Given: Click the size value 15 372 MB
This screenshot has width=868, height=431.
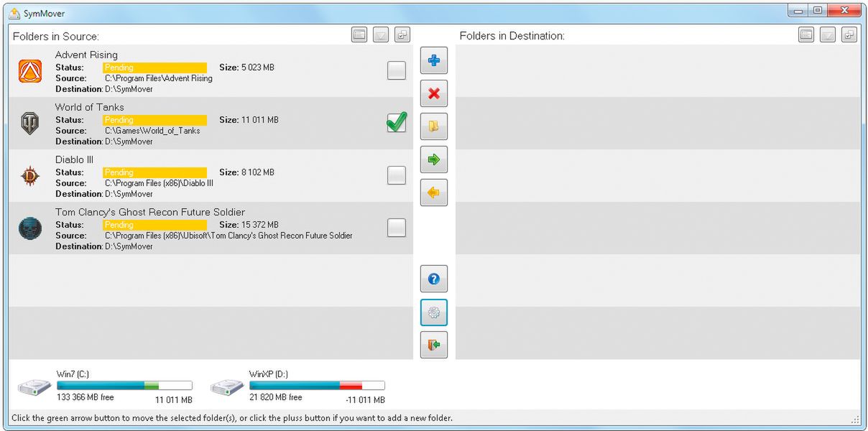Looking at the screenshot, I should 259,225.
